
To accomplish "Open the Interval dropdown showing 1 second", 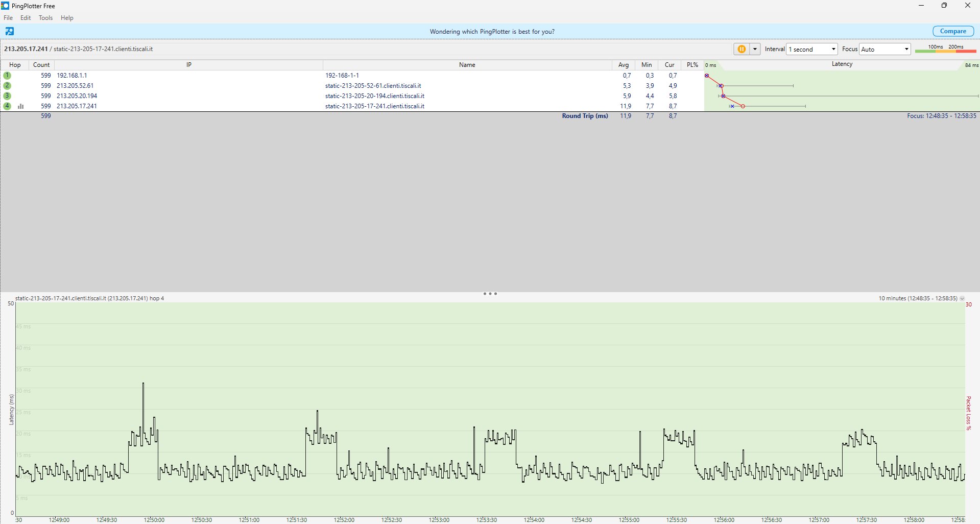I will (812, 49).
